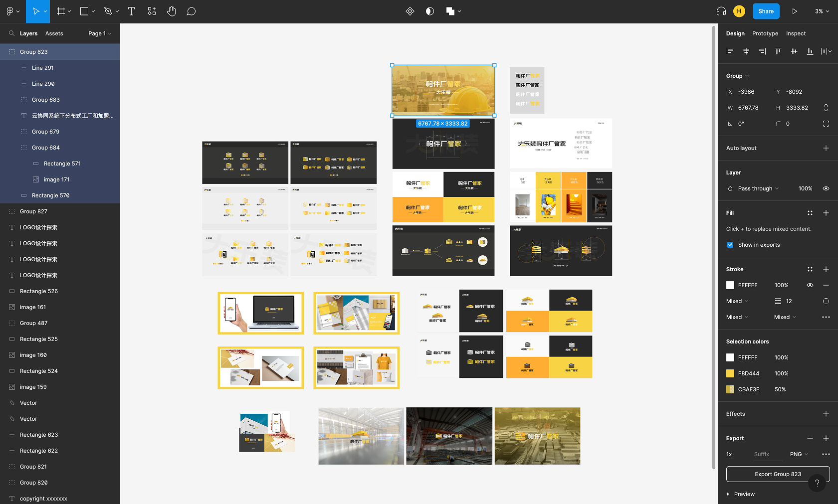838x504 pixels.
Task: Click the Boolean groups icon
Action: coord(450,11)
